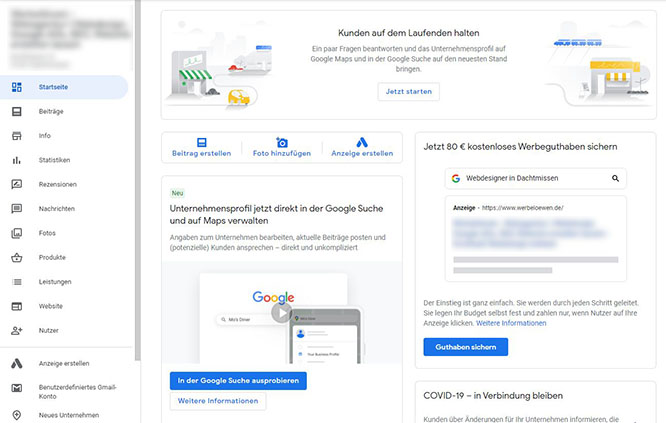Click In der Google Suche ausprobieren button
Viewport: 666px width, 423px height.
(238, 381)
